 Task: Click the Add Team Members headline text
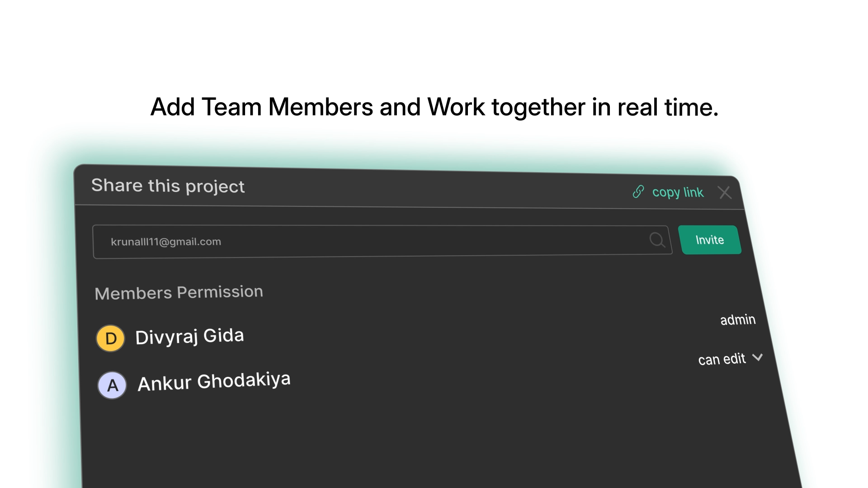pyautogui.click(x=434, y=108)
